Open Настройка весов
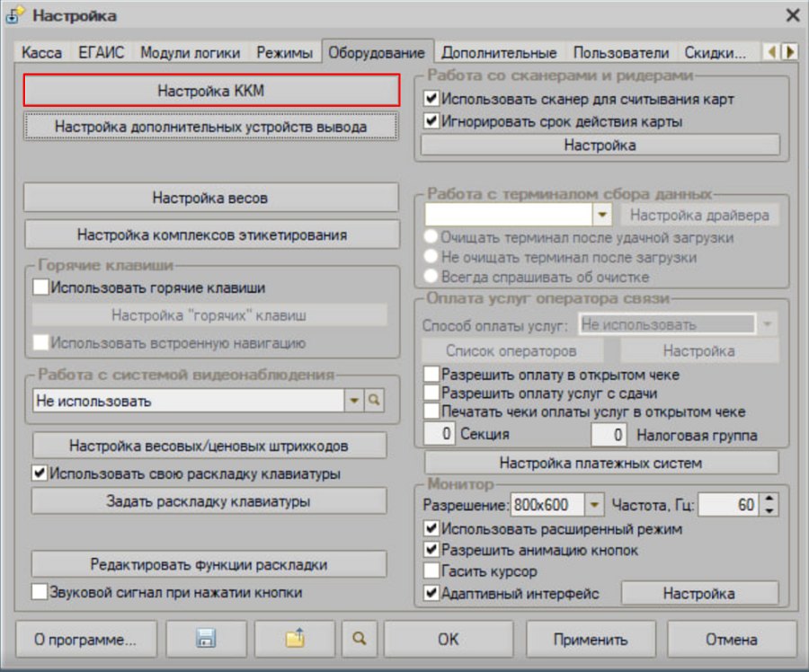Image resolution: width=809 pixels, height=672 pixels. (210, 198)
